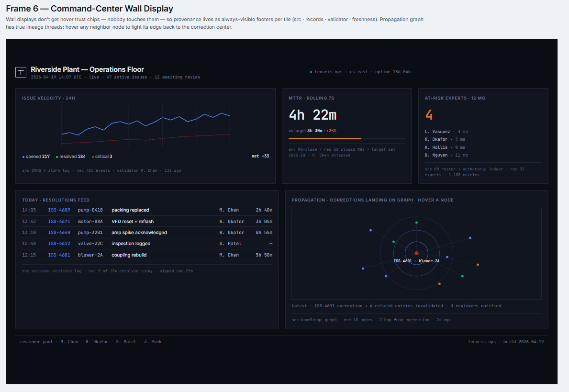The width and height of the screenshot is (569, 392).
Task: Click the blue node at the graph's upper left
Action: [x=370, y=230]
